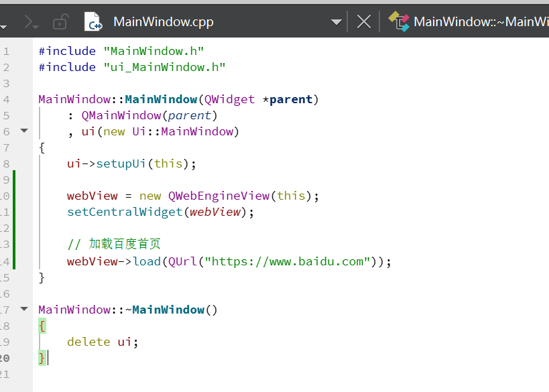Collapse the destructor fold arrow at line 17
Image resolution: width=549 pixels, height=392 pixels.
tap(24, 309)
